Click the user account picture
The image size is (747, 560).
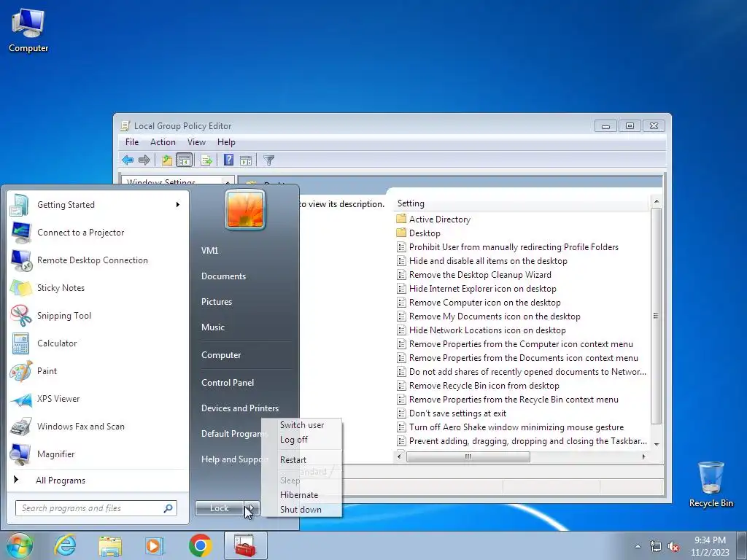245,209
